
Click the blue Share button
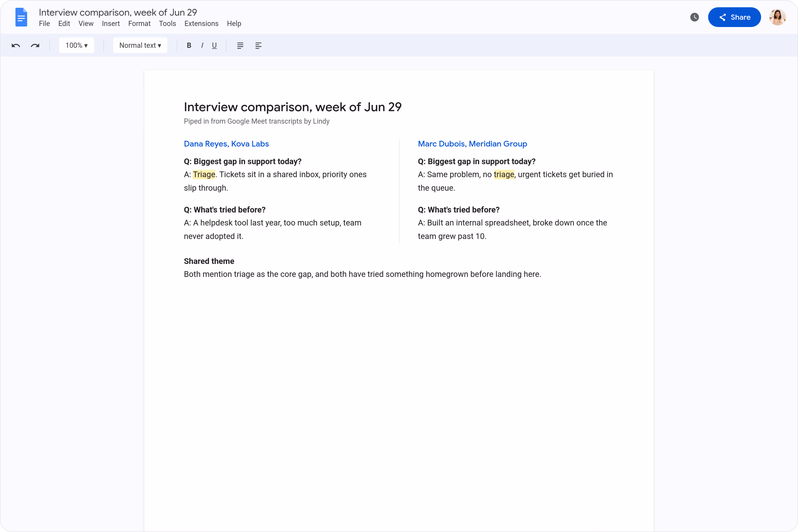click(734, 17)
